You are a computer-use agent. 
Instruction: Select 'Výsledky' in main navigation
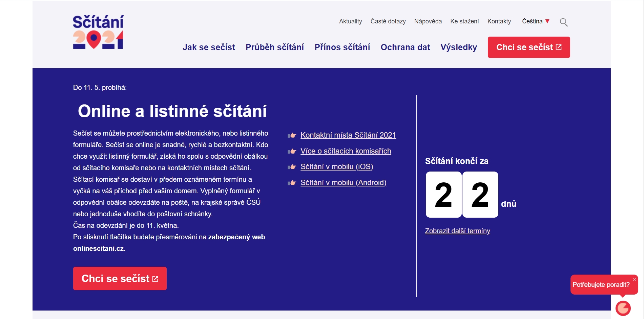pyautogui.click(x=458, y=47)
